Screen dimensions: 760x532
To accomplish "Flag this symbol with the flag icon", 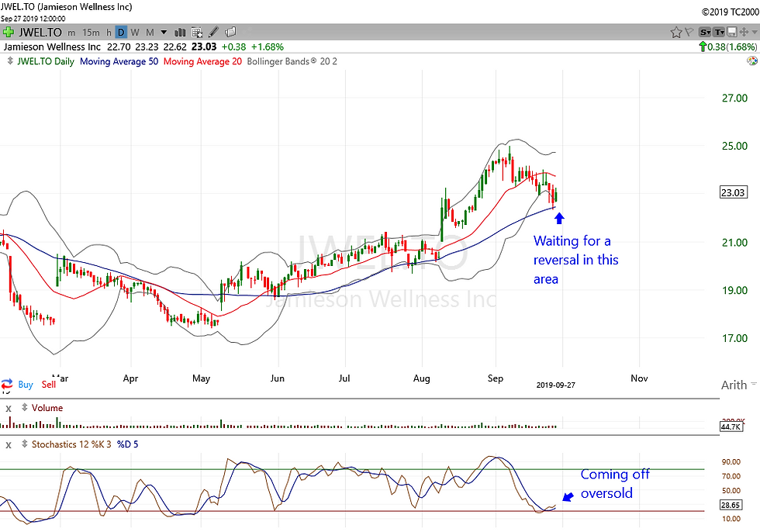I will tap(689, 33).
